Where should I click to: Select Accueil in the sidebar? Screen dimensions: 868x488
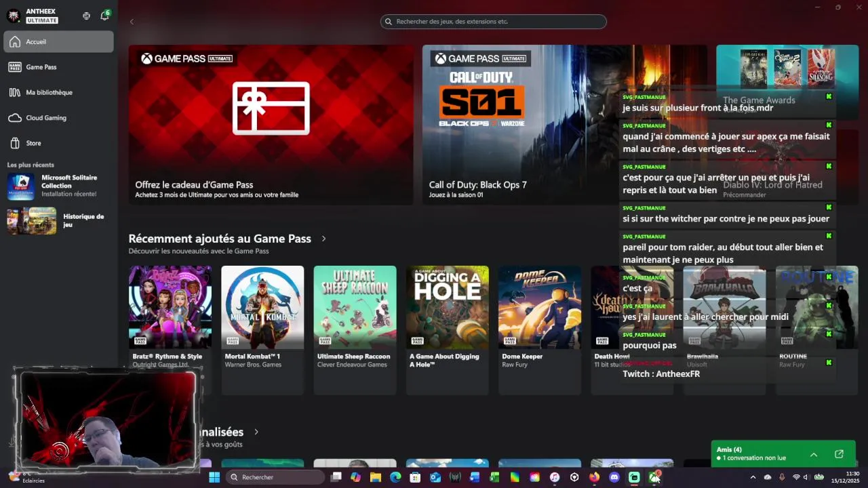[58, 42]
